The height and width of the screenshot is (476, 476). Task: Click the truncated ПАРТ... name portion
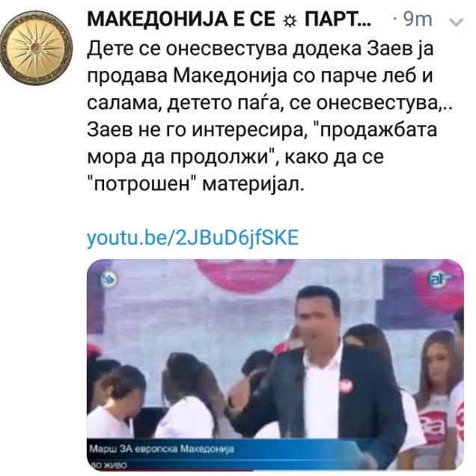[338, 20]
